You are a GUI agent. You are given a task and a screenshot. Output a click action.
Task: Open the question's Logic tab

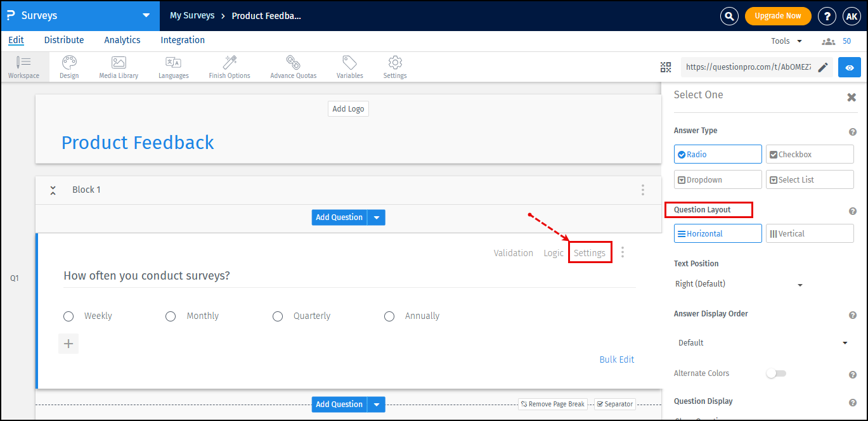553,252
